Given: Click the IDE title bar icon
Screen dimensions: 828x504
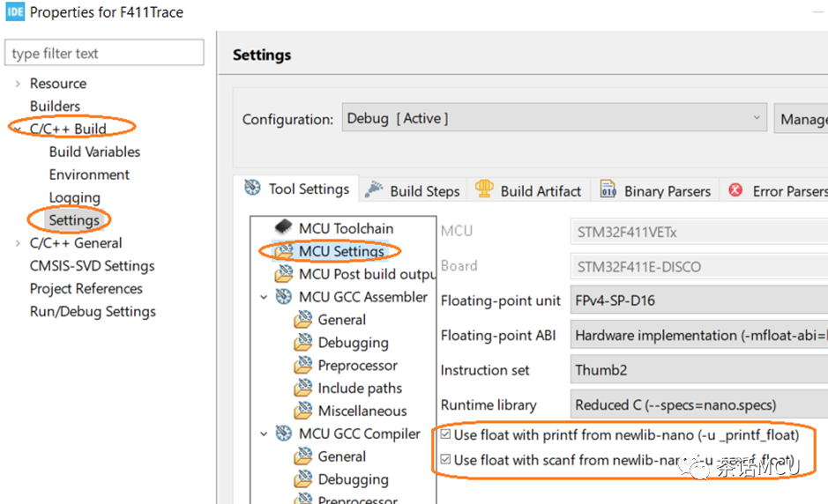Looking at the screenshot, I should (x=15, y=11).
